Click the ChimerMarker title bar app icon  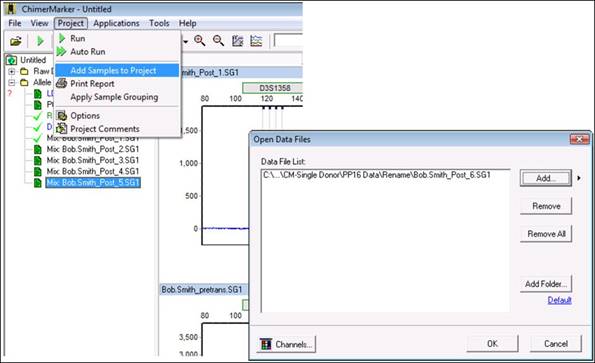pos(11,9)
